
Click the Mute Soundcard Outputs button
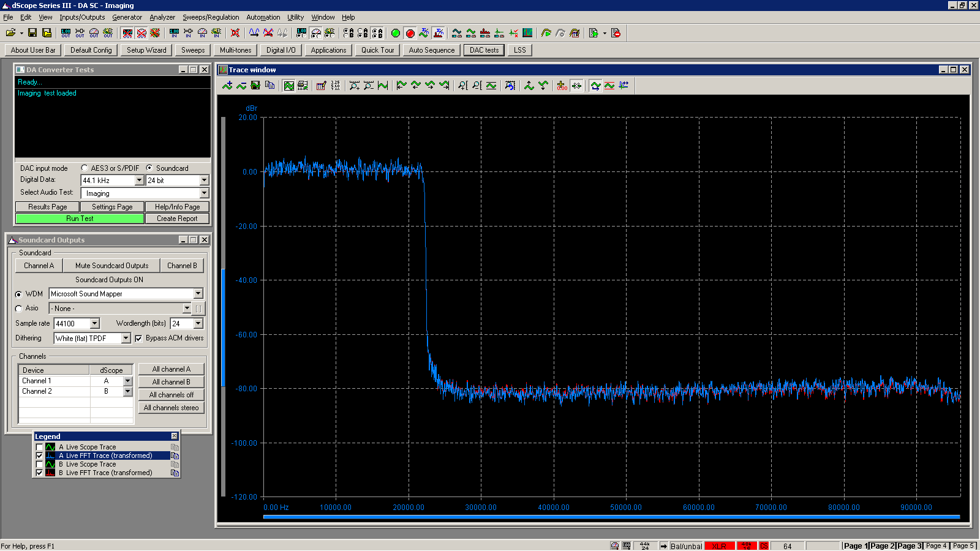111,266
